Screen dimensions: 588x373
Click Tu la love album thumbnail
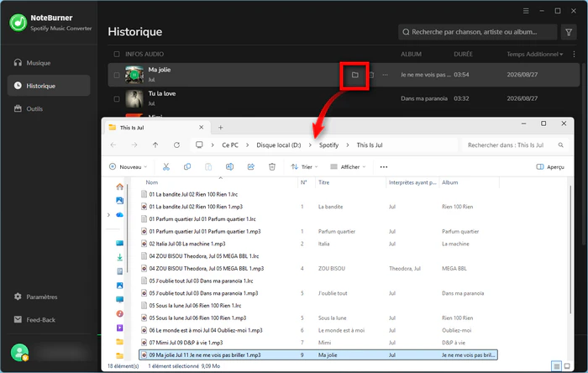[134, 98]
